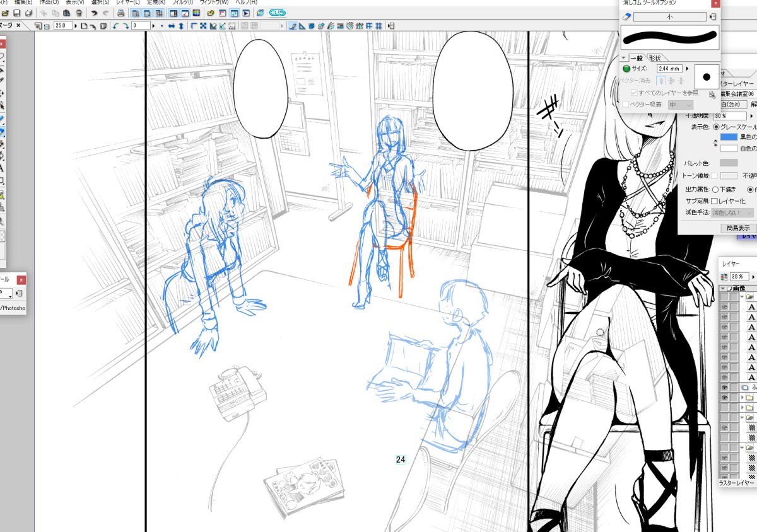Select the highlighted pen tool in left toolbox

point(2,132)
